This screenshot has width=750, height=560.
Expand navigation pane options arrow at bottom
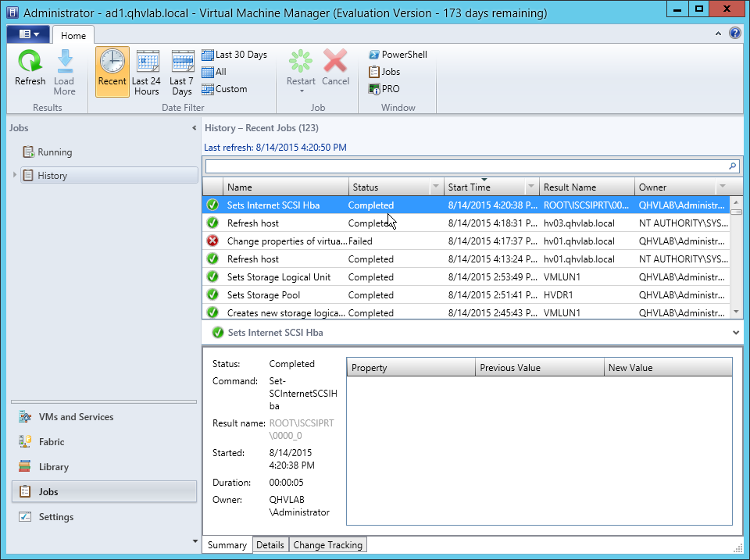coord(195,541)
